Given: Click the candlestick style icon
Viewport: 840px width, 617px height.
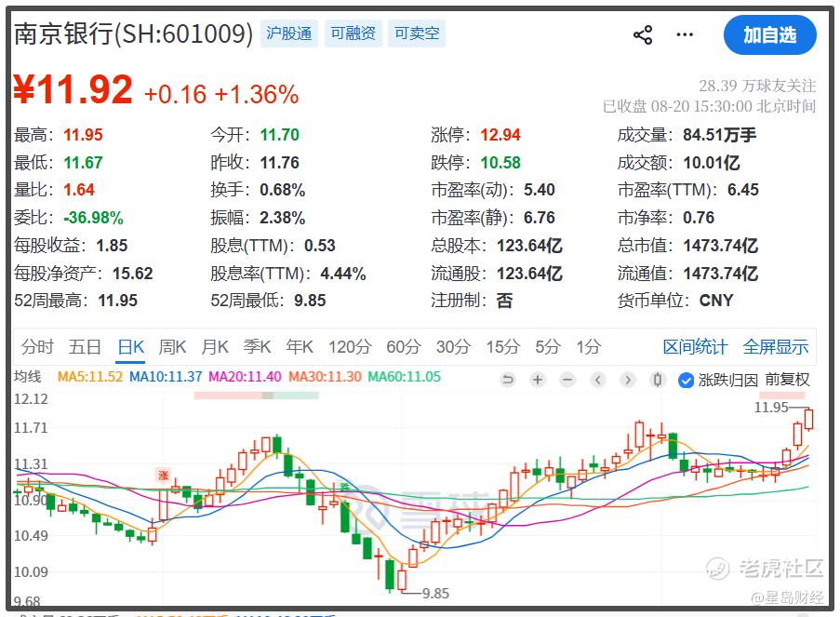Looking at the screenshot, I should pyautogui.click(x=658, y=380).
